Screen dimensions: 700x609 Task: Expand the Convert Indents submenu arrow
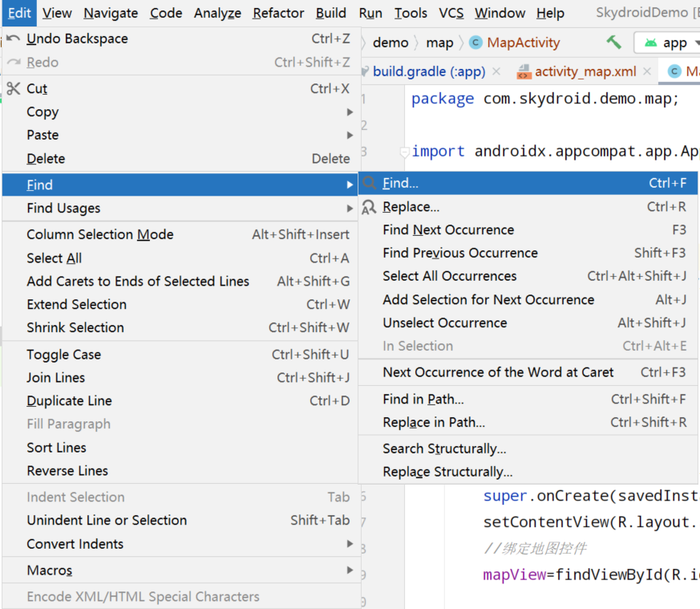click(350, 544)
